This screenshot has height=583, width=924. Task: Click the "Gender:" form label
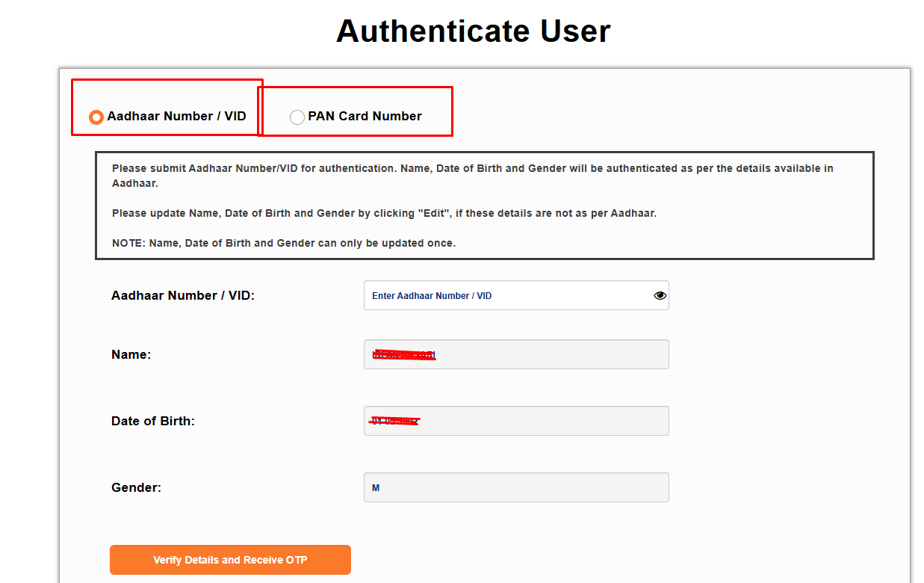[137, 487]
